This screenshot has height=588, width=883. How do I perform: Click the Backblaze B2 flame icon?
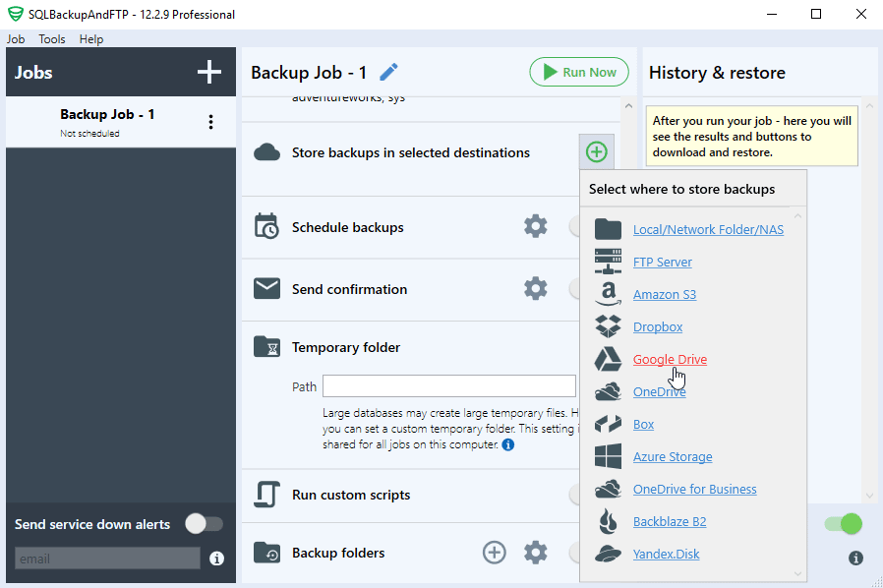point(608,521)
